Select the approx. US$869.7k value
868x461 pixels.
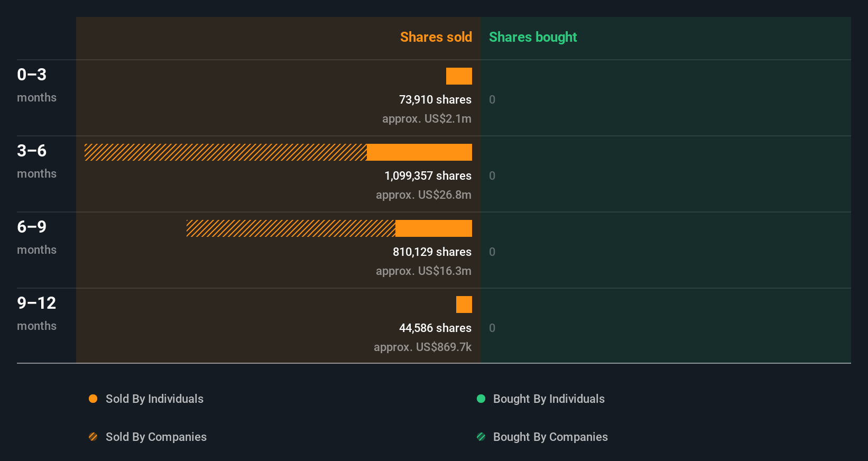(422, 347)
